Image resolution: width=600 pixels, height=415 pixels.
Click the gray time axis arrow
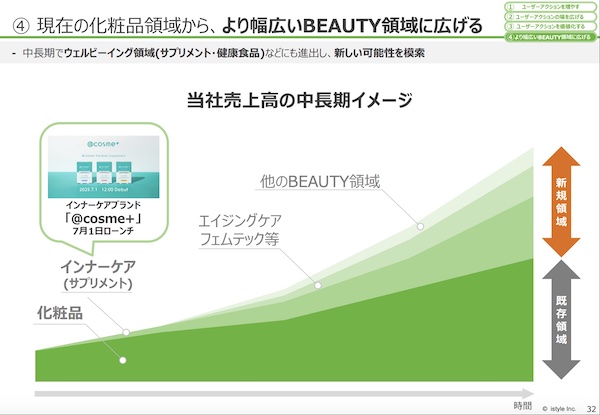(x=284, y=394)
